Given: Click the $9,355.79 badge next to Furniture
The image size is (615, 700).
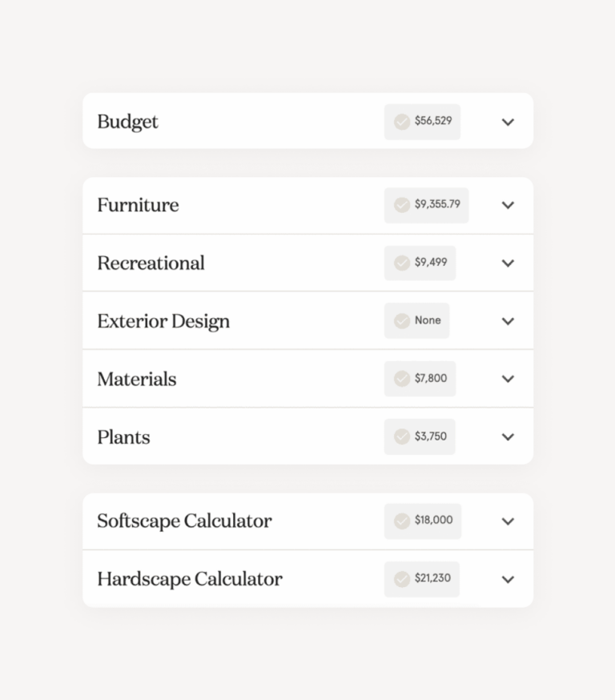Looking at the screenshot, I should 427,205.
